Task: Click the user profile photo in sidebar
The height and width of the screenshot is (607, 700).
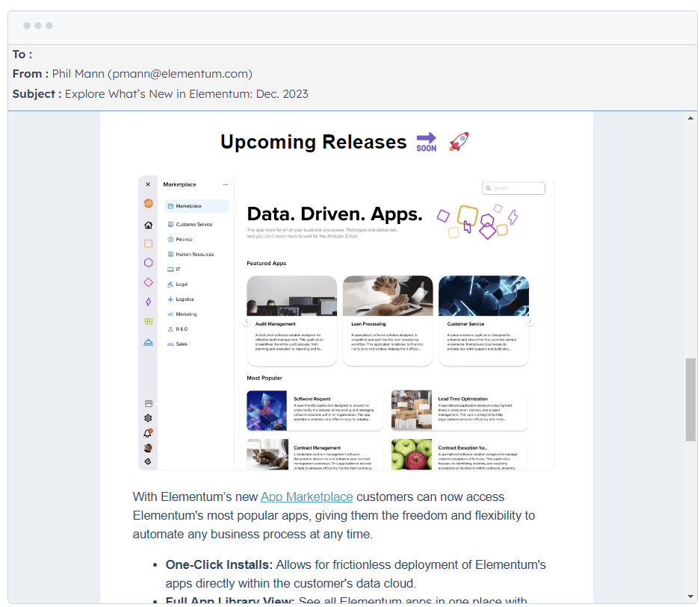Action: click(148, 448)
